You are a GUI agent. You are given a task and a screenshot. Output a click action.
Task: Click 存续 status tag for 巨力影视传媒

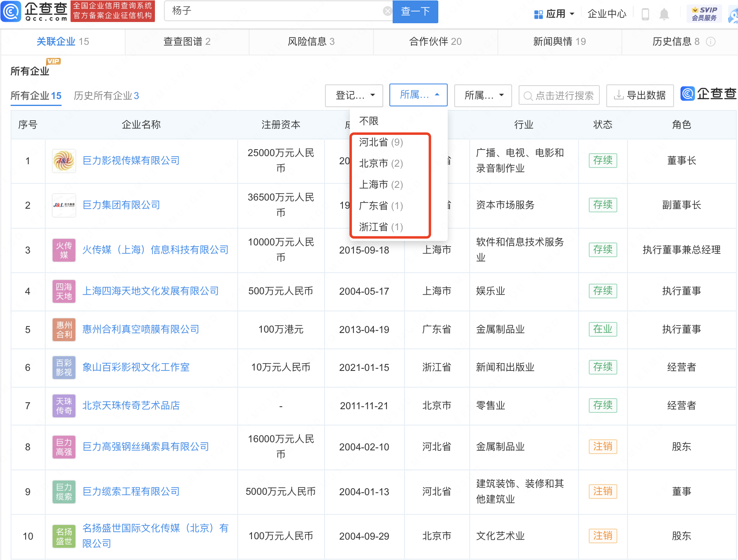point(603,160)
